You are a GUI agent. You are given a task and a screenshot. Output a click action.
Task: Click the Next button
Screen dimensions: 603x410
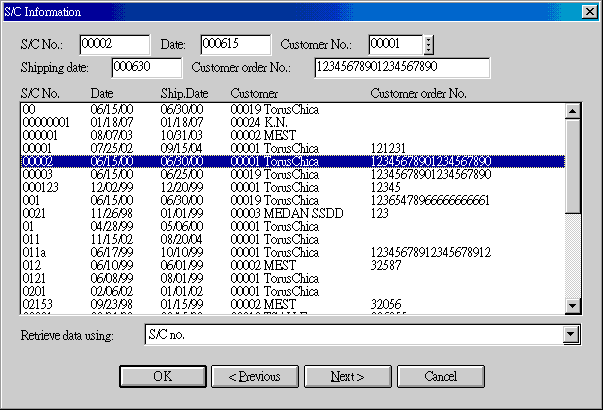coord(347,377)
